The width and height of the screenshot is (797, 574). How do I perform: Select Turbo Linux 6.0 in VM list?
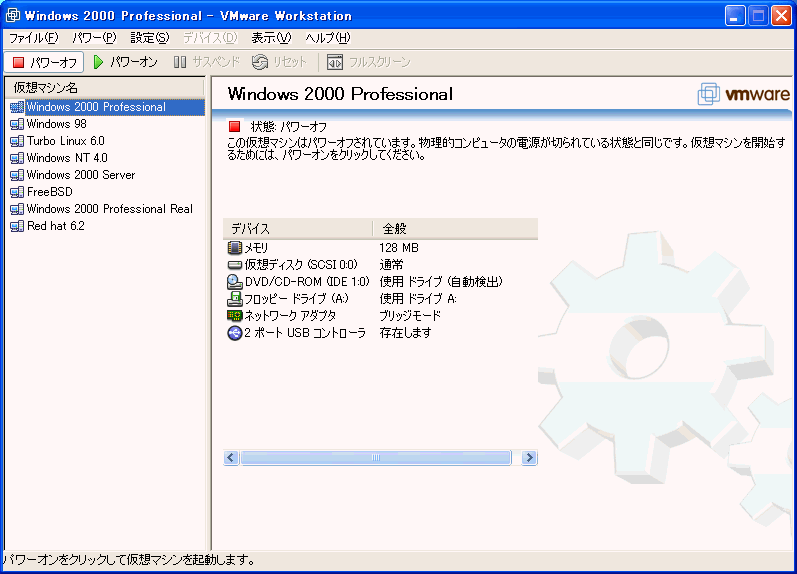point(65,141)
